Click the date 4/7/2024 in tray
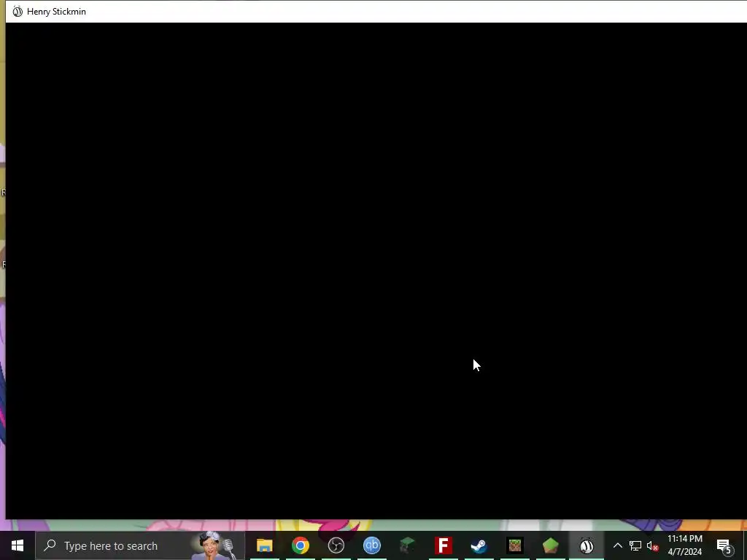 click(684, 552)
